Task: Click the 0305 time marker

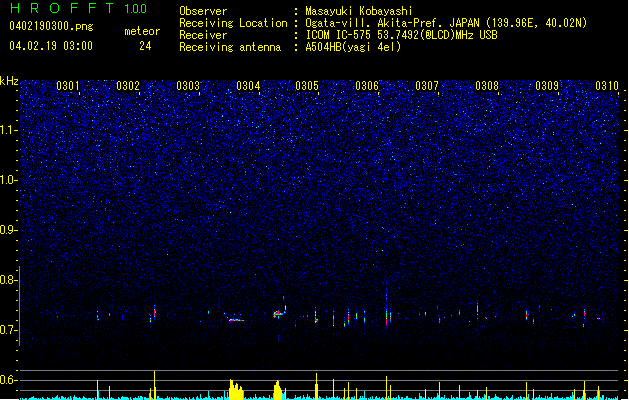Action: [x=307, y=86]
